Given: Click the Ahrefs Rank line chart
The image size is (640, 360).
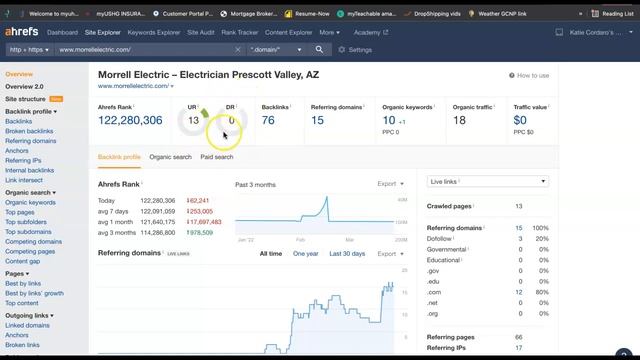Looking at the screenshot, I should (315, 216).
